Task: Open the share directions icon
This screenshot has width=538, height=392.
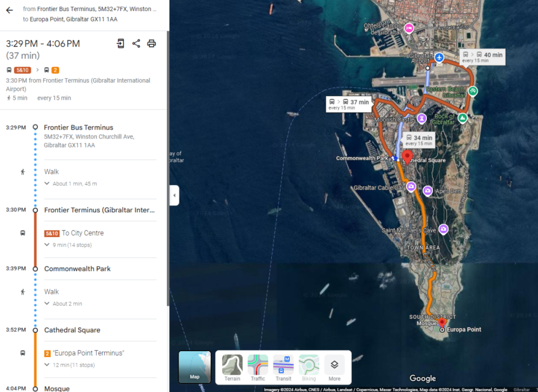Action: [136, 43]
